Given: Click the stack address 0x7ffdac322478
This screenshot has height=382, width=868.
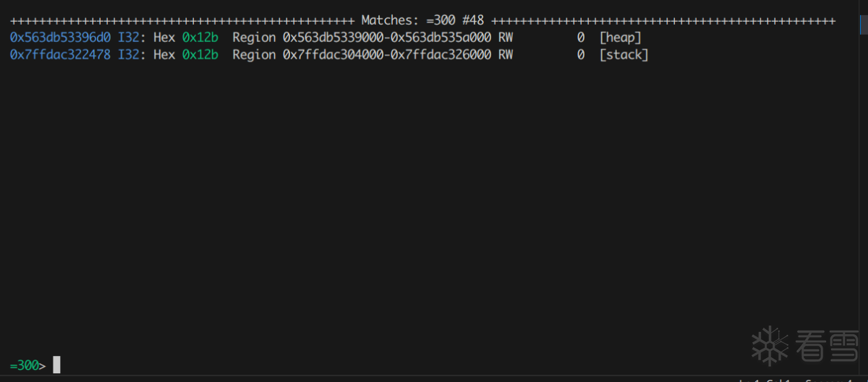Looking at the screenshot, I should [60, 55].
